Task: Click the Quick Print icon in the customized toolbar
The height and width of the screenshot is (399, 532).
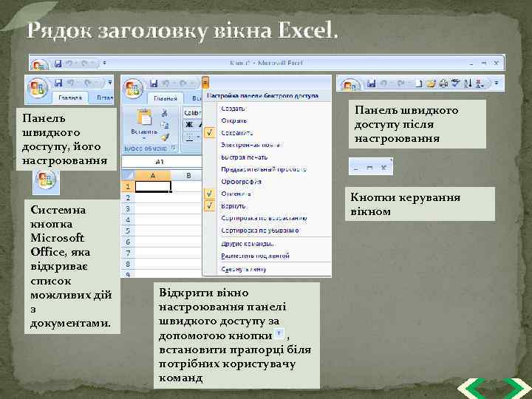Action: [x=443, y=83]
